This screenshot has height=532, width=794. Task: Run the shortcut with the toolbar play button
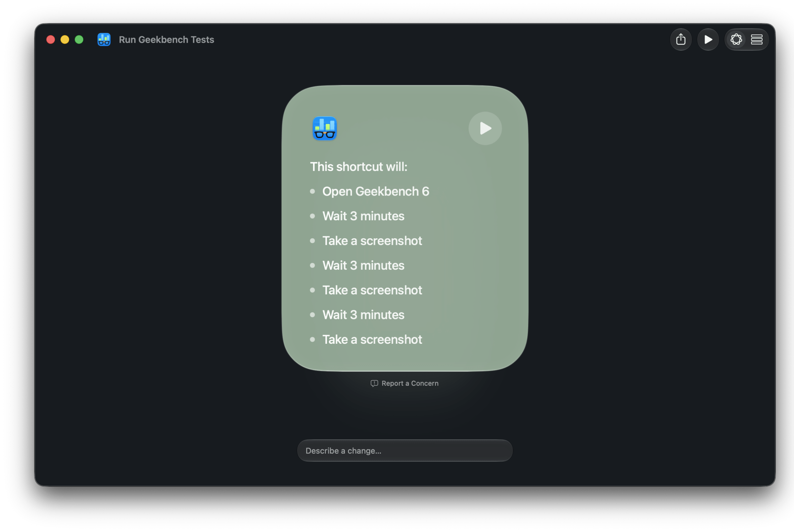pos(708,40)
